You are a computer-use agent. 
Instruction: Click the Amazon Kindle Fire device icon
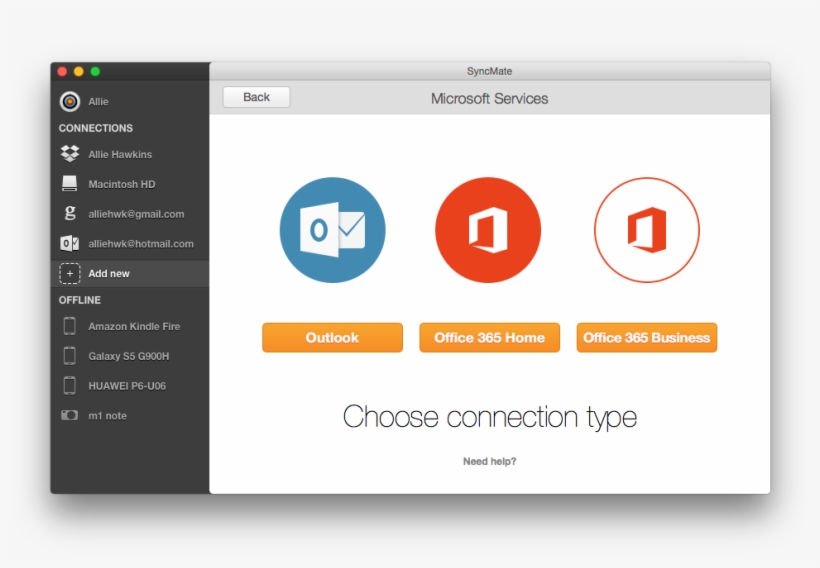70,326
